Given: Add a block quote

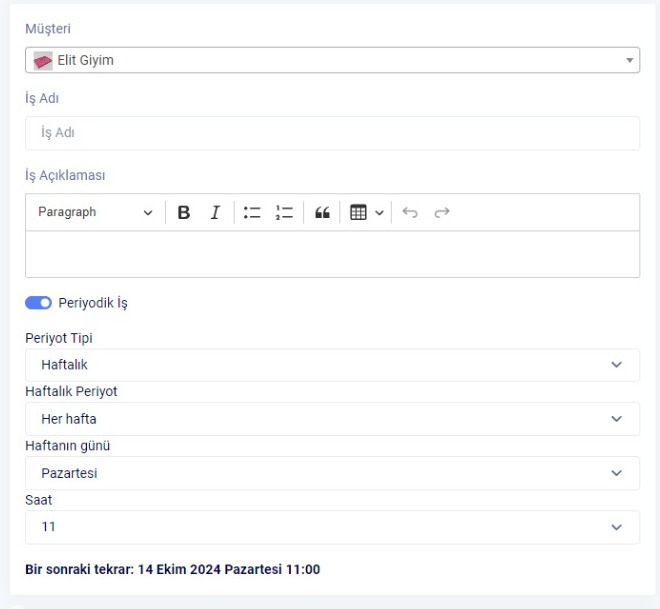Looking at the screenshot, I should pyautogui.click(x=323, y=212).
